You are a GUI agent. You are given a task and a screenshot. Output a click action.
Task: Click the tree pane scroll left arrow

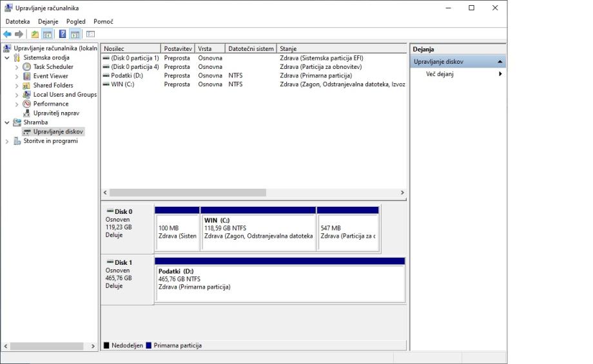(6, 346)
